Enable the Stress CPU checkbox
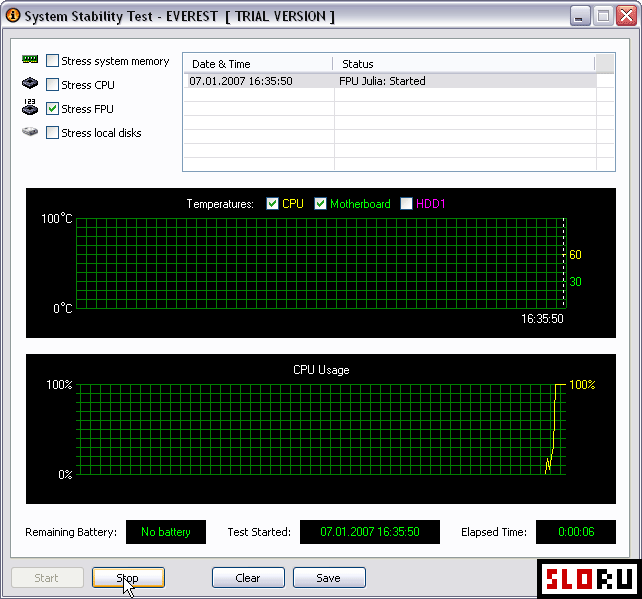Image resolution: width=642 pixels, height=599 pixels. 52,85
